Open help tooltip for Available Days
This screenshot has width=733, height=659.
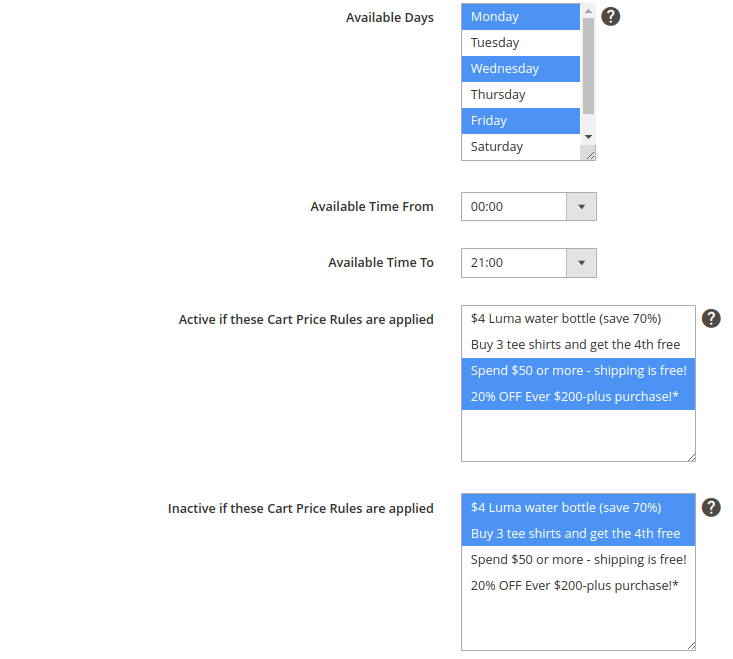point(610,17)
